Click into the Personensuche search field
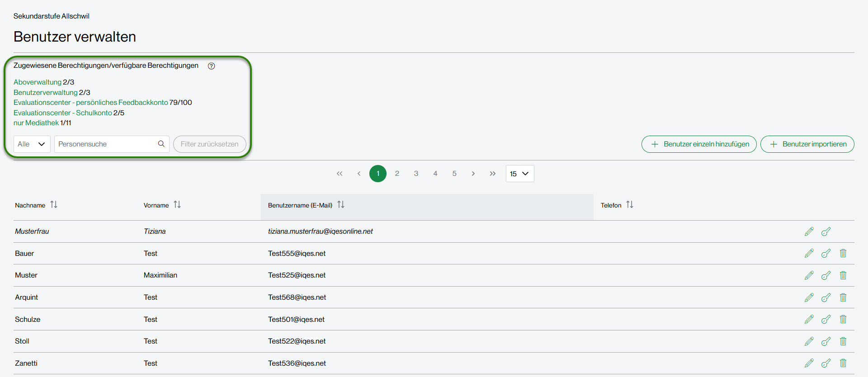Viewport: 868px width, 377px height. (106, 144)
